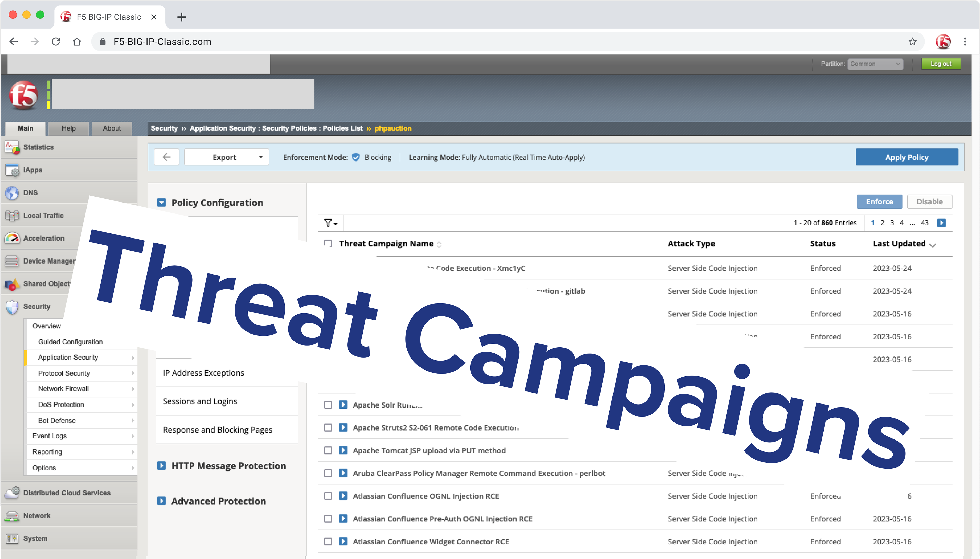Expand the Advanced Protection section

click(162, 501)
